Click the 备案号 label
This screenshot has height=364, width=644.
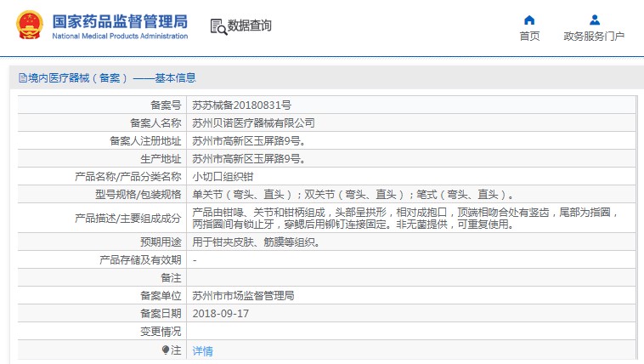166,105
